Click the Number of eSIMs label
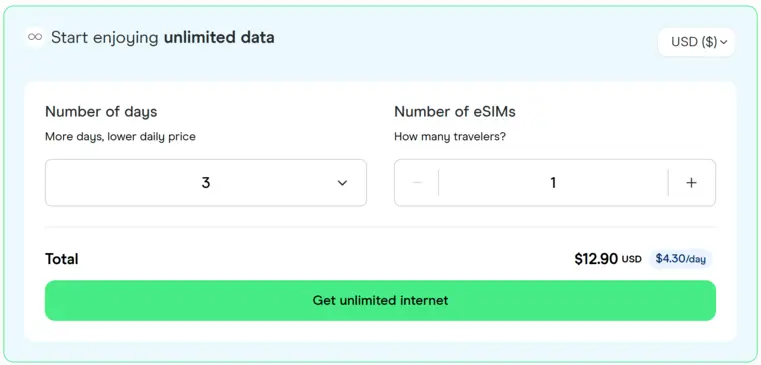 pos(455,112)
